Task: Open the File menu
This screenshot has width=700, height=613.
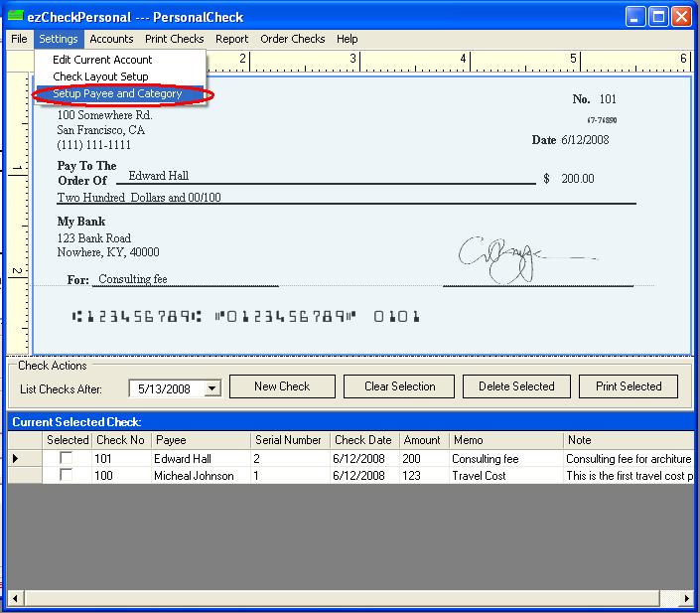Action: [x=19, y=39]
